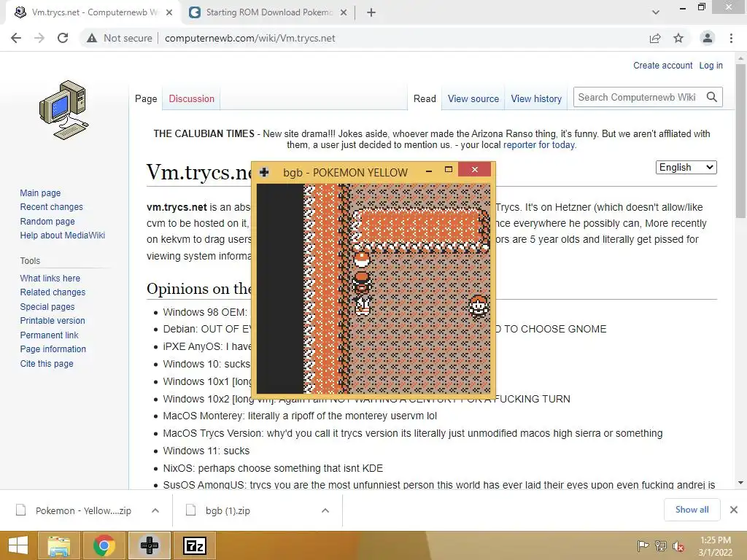The height and width of the screenshot is (560, 747).
Task: Click the reporter for today link
Action: tap(539, 145)
